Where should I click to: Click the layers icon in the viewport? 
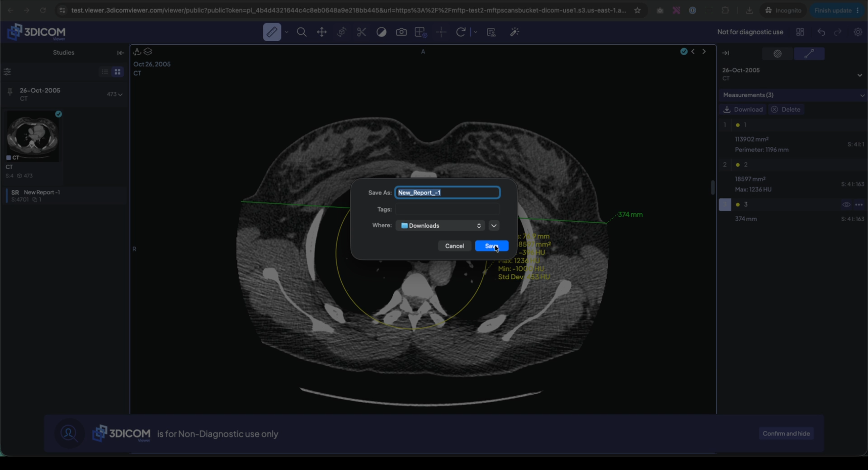tap(148, 52)
